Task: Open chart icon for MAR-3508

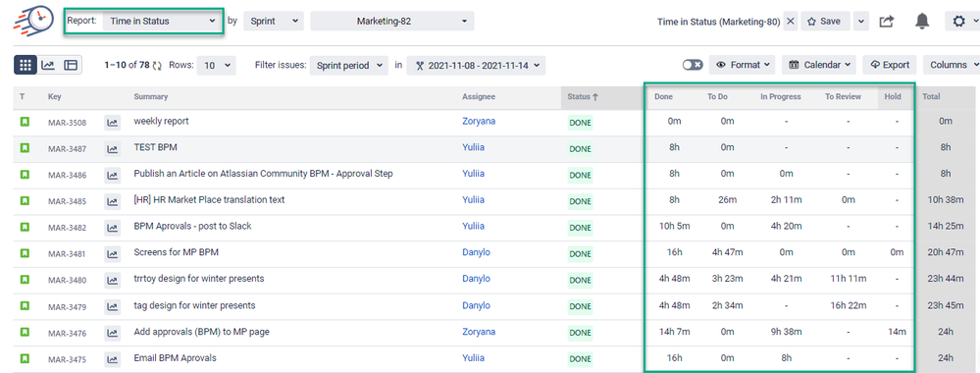Action: [x=113, y=123]
